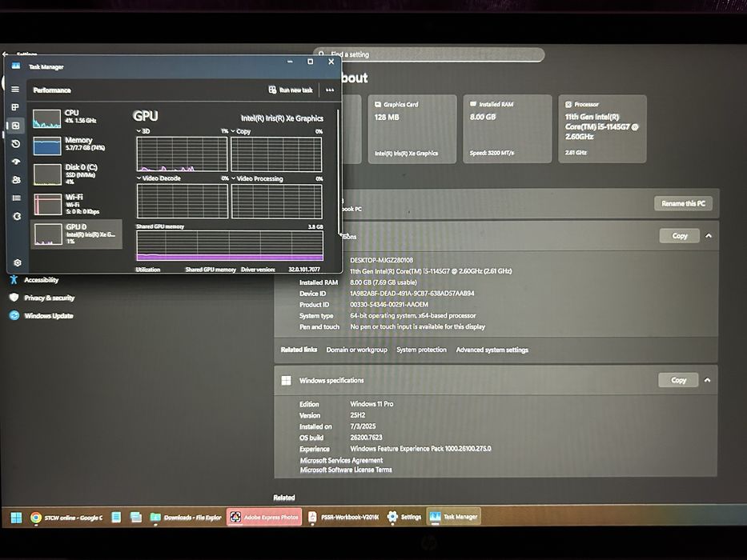Click the Windows 11 Pro edition text

[371, 404]
